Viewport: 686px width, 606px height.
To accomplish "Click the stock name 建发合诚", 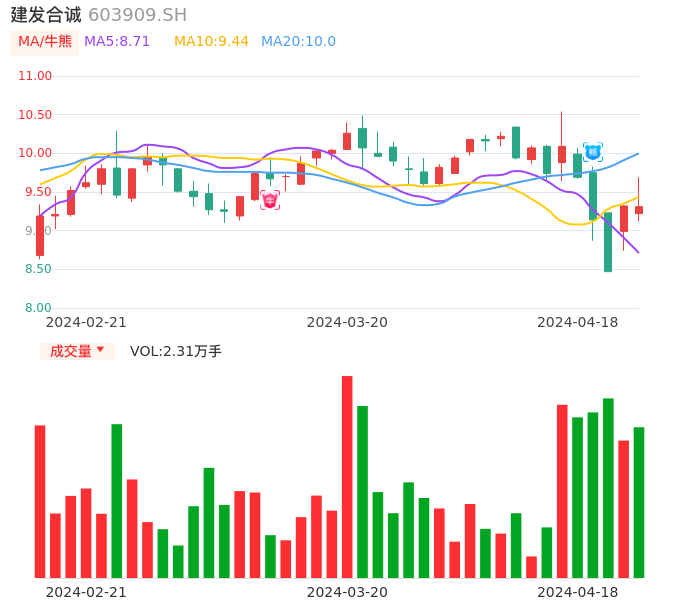I will click(46, 15).
